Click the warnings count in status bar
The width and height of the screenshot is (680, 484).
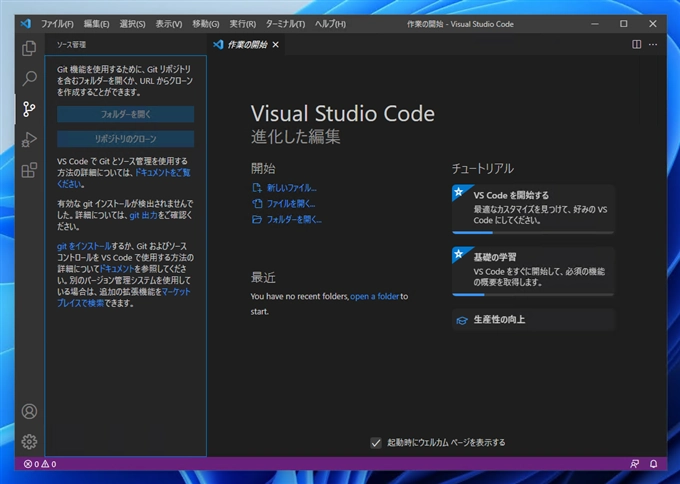pyautogui.click(x=49, y=464)
